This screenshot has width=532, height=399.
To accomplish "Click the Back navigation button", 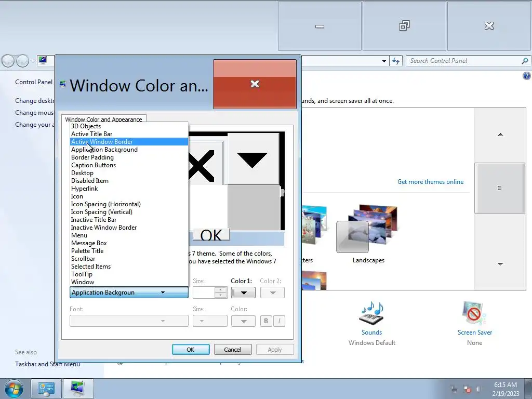I will tap(8, 61).
